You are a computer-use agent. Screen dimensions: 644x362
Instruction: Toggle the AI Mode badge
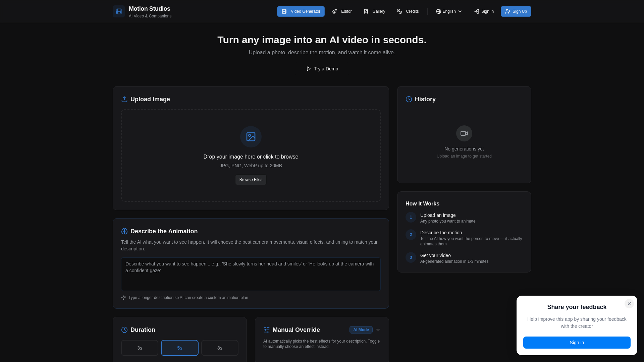click(x=361, y=330)
